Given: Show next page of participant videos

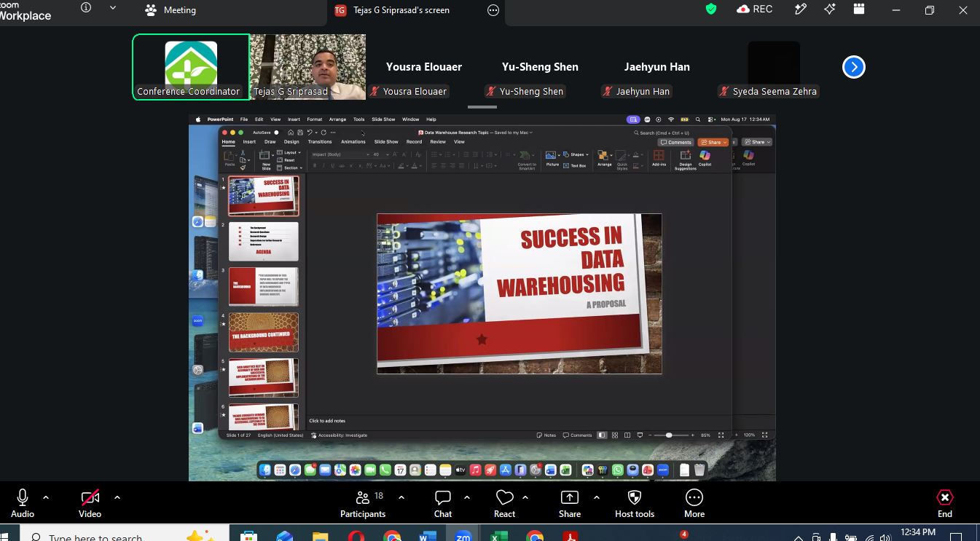Looking at the screenshot, I should 853,67.
